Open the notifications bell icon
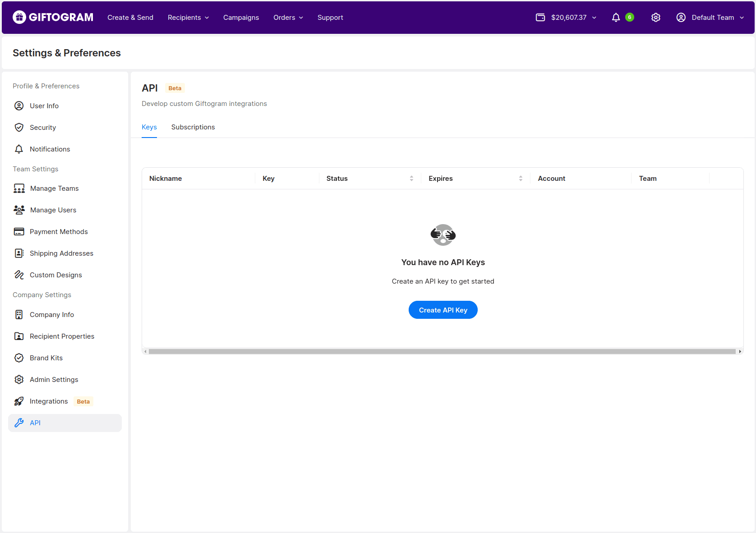 [616, 18]
